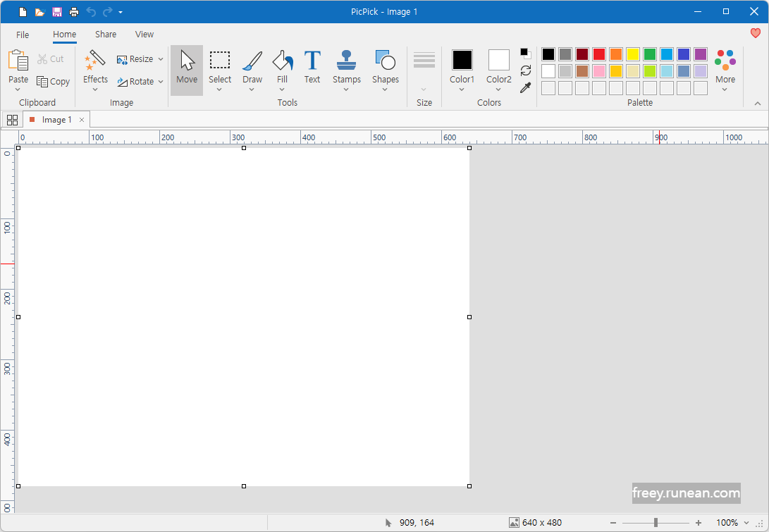Select the Move tool
This screenshot has height=532, width=769.
pos(187,70)
